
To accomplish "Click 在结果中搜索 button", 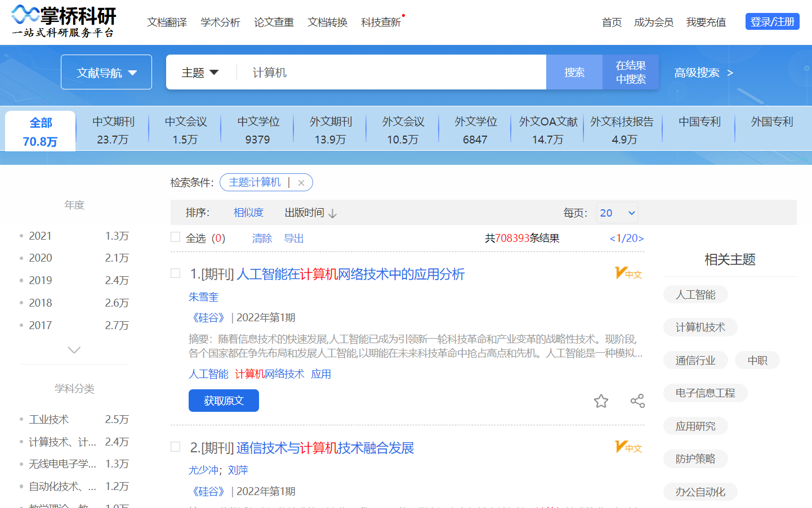I will (x=631, y=72).
